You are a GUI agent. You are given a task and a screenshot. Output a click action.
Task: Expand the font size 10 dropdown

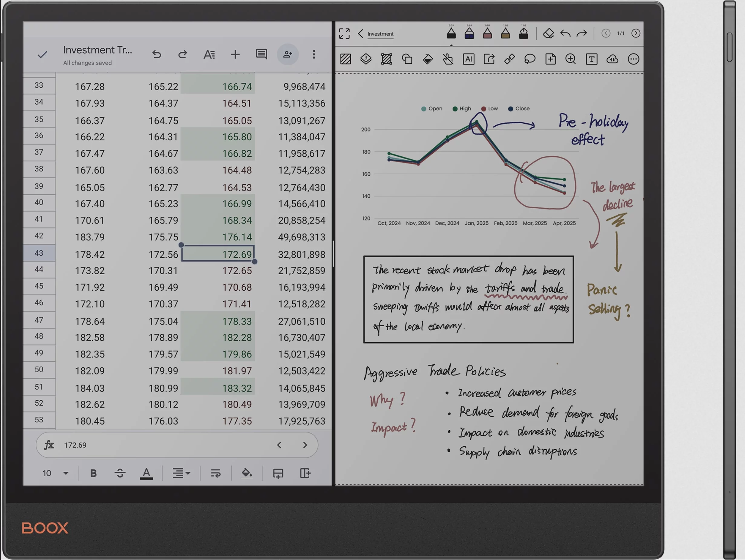(66, 473)
